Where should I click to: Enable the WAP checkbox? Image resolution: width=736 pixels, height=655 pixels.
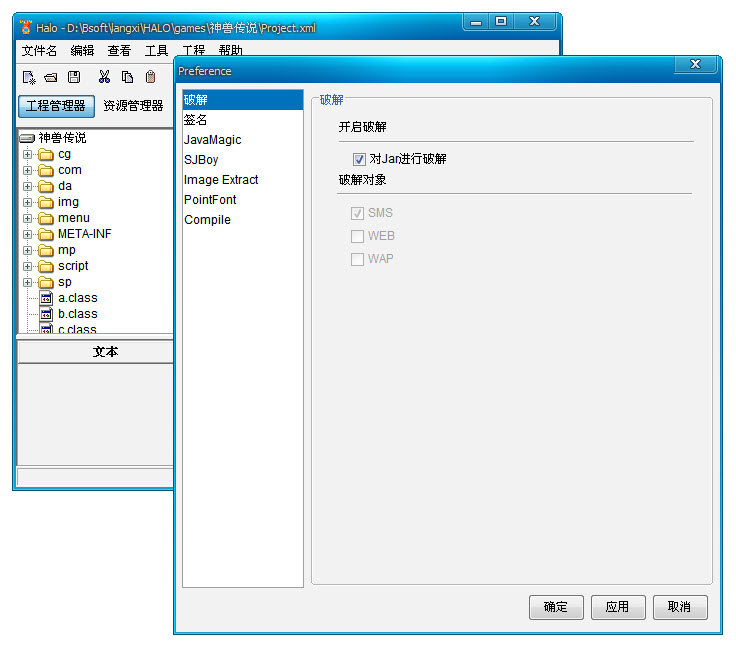(x=357, y=259)
